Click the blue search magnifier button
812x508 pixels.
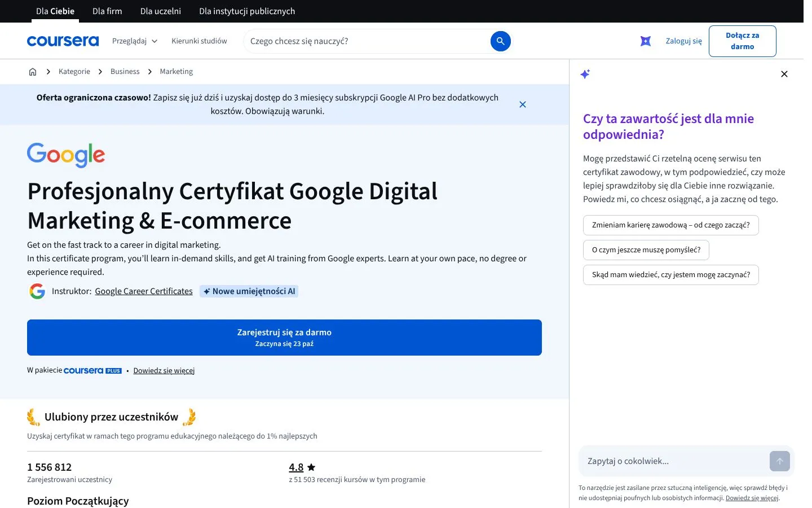click(x=500, y=41)
